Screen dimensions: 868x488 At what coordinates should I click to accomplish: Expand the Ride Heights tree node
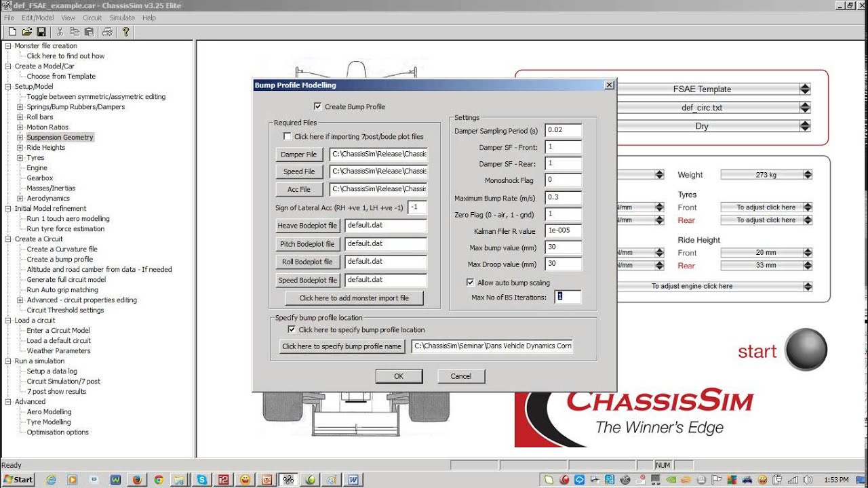point(20,147)
